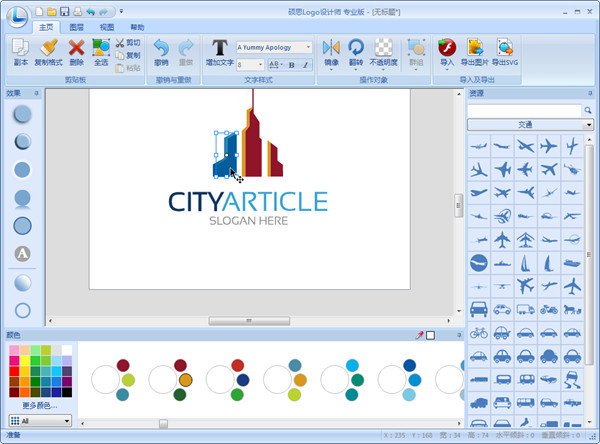Select the helicopter resource icon
600x444 pixels.
point(572,169)
